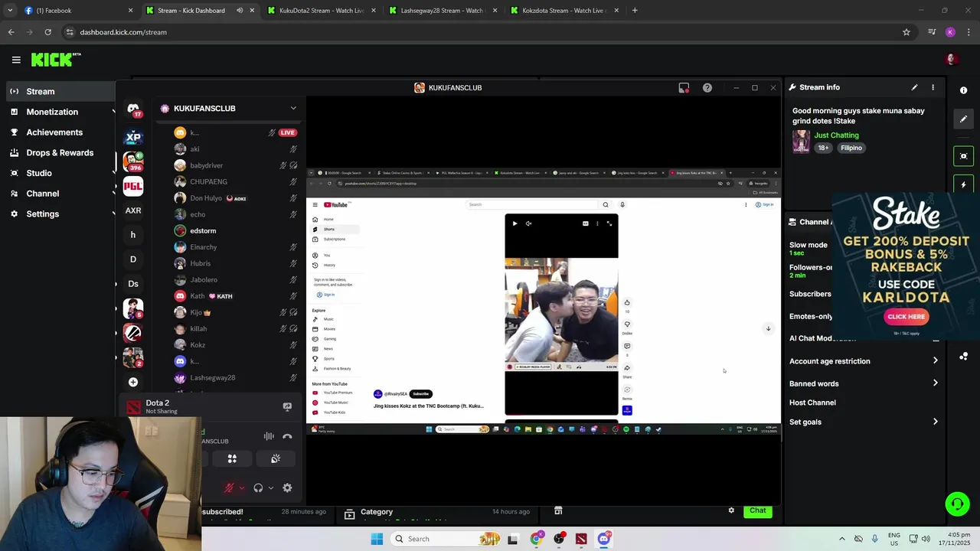
Task: Click the LIVE badge in voice list
Action: [x=288, y=132]
